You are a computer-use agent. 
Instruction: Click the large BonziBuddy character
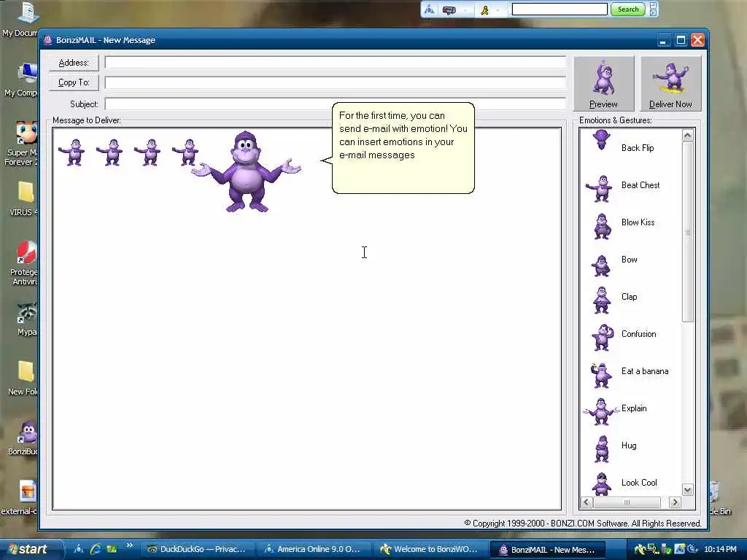coord(247,171)
